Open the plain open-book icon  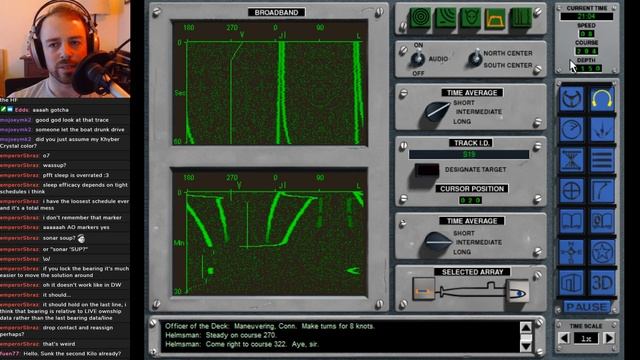(x=571, y=222)
